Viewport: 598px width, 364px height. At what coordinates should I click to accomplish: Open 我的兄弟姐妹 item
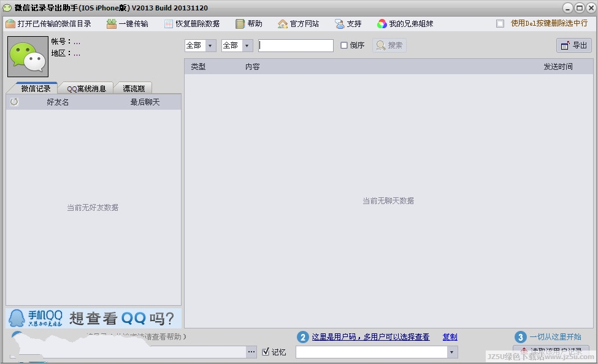405,24
